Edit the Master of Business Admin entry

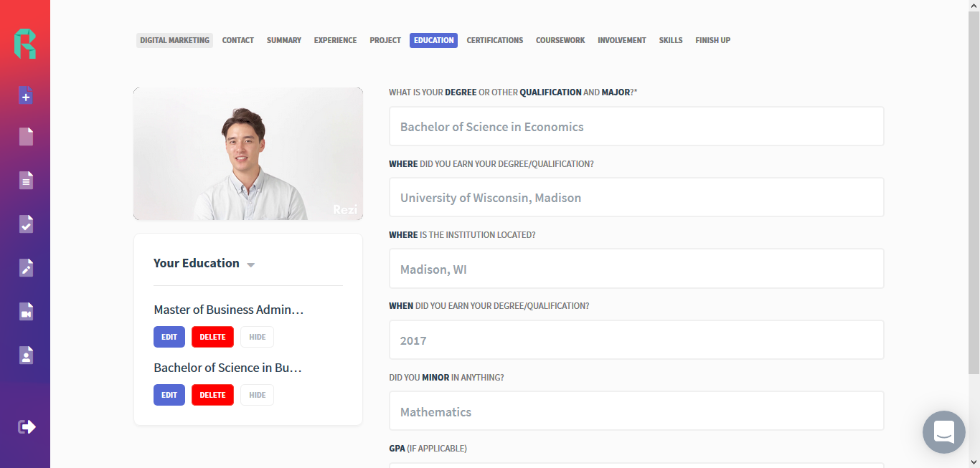[x=169, y=337]
